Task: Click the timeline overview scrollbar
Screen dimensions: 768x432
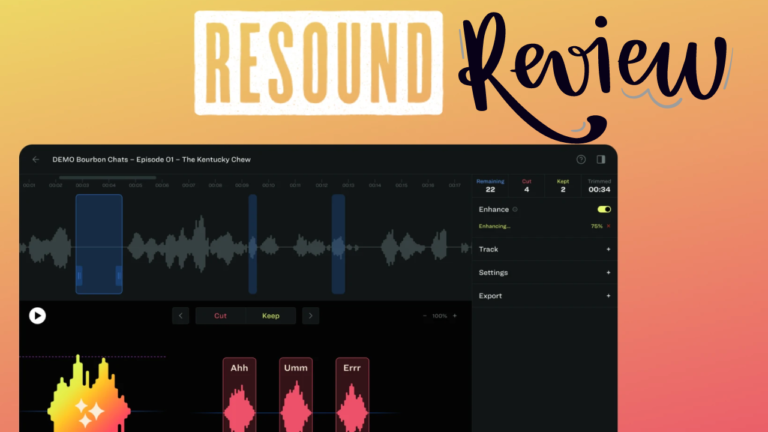Action: click(x=107, y=177)
